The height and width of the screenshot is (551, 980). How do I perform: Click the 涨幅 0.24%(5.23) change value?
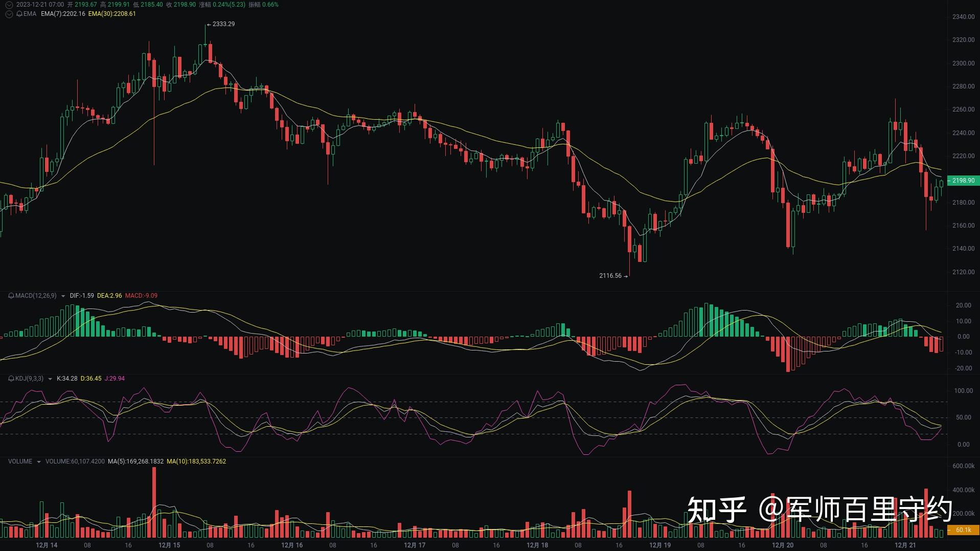[222, 5]
